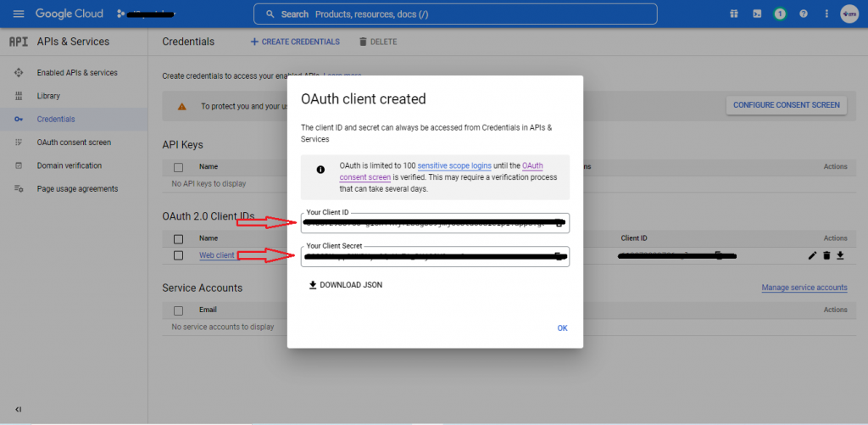Click the Enabled APIs & services icon

pos(19,73)
